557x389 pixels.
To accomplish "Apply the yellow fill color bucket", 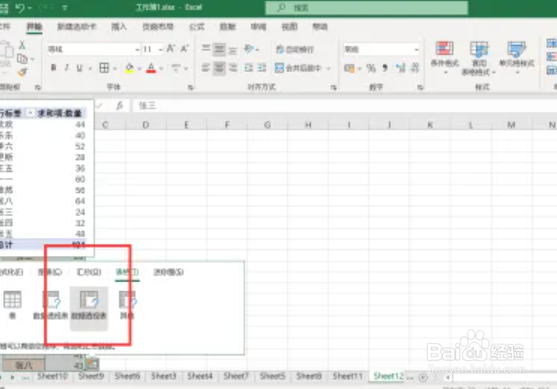I will [130, 67].
